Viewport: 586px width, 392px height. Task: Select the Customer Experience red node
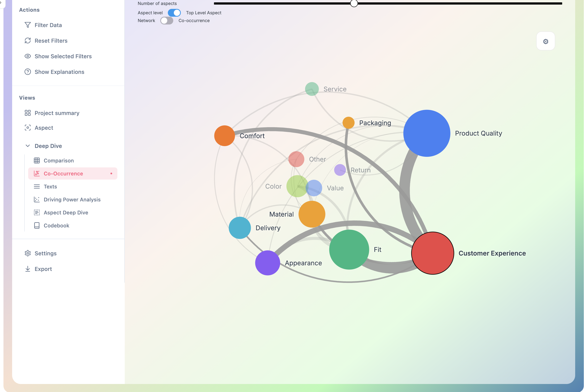(432, 253)
